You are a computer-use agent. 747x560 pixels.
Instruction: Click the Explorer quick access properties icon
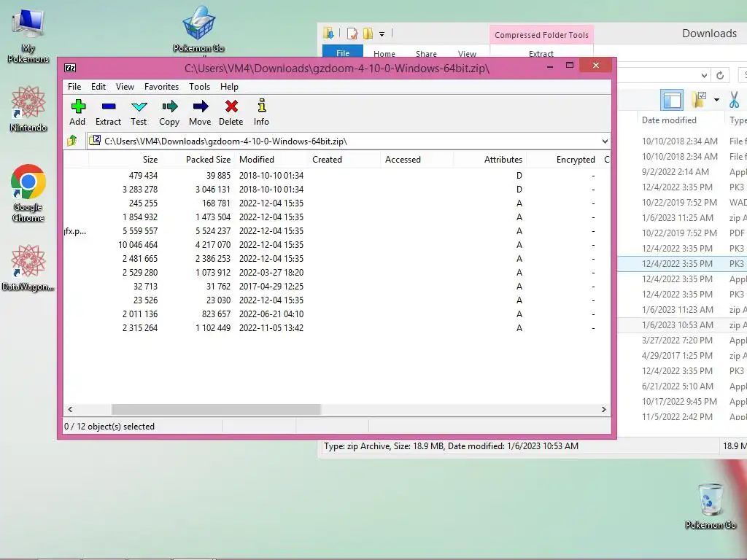352,34
